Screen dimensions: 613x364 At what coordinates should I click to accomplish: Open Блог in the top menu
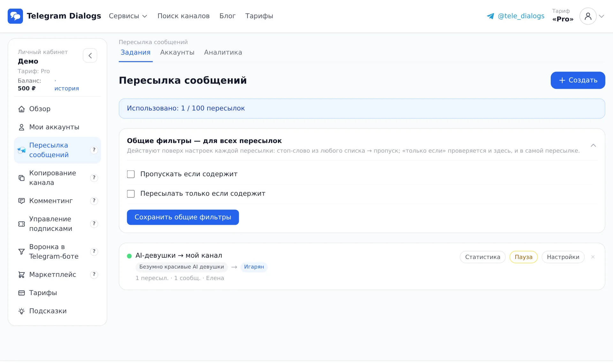227,16
